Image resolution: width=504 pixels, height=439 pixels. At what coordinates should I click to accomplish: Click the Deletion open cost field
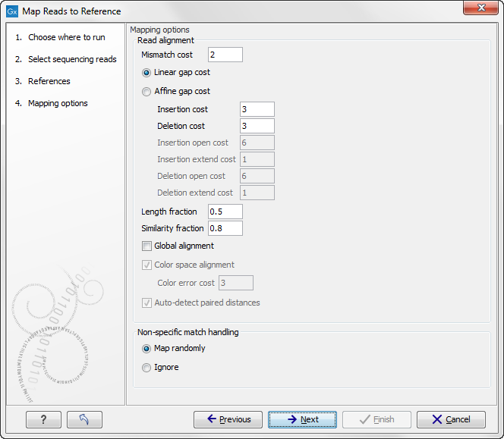point(257,176)
